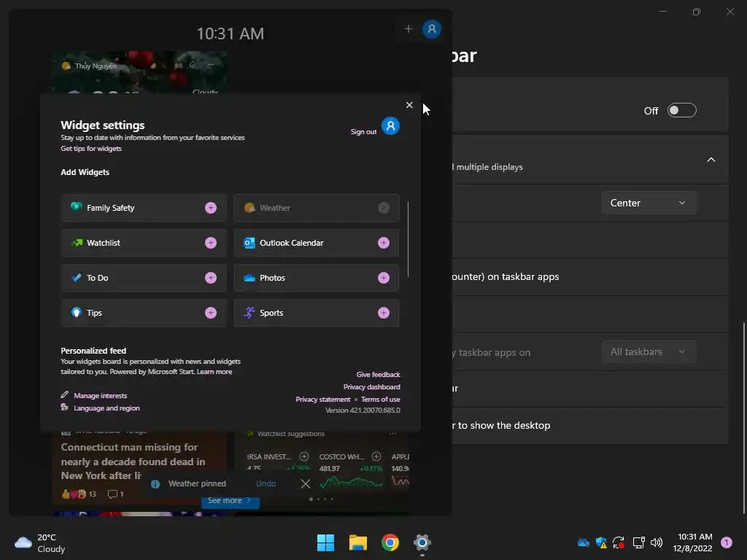Viewport: 747px width, 560px height.
Task: Add the To Do widget
Action: 211,278
